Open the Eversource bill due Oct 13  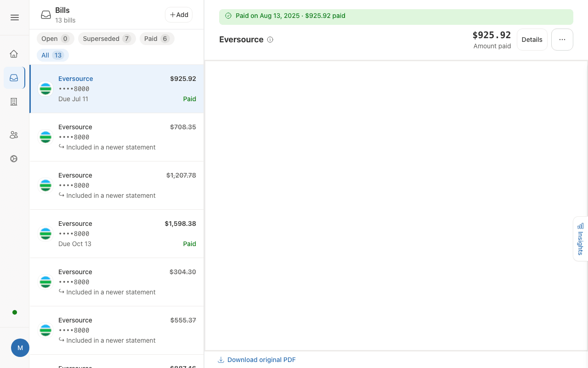[x=117, y=234]
